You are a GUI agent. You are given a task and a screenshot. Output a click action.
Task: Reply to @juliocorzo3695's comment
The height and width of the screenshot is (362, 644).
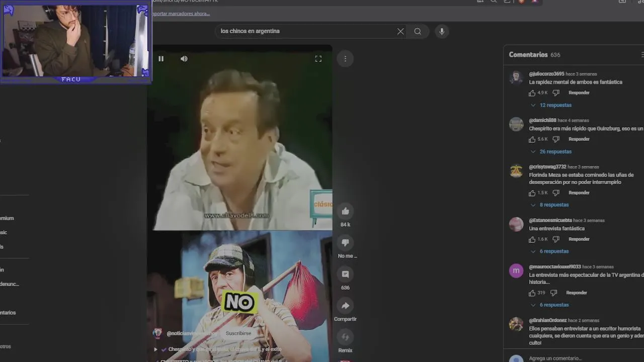point(579,93)
